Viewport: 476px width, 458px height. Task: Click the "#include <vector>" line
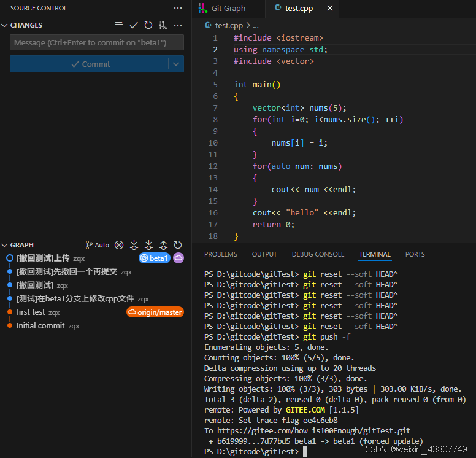coord(274,61)
